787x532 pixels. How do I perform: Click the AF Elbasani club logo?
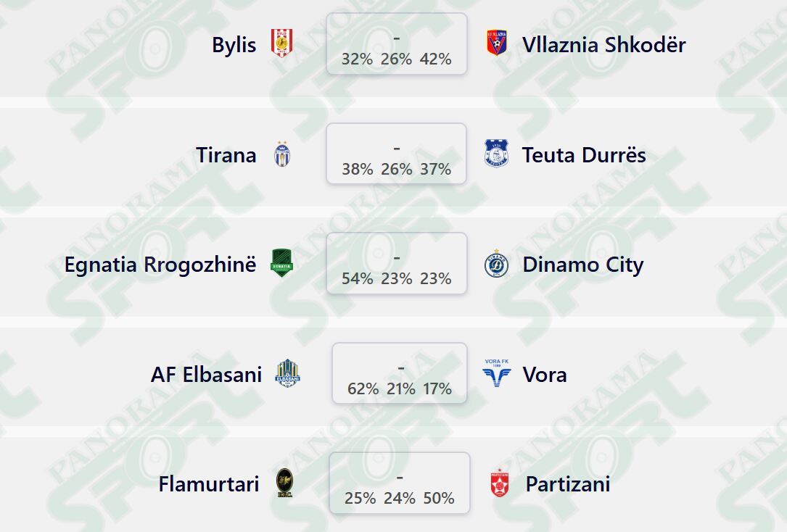(x=287, y=373)
